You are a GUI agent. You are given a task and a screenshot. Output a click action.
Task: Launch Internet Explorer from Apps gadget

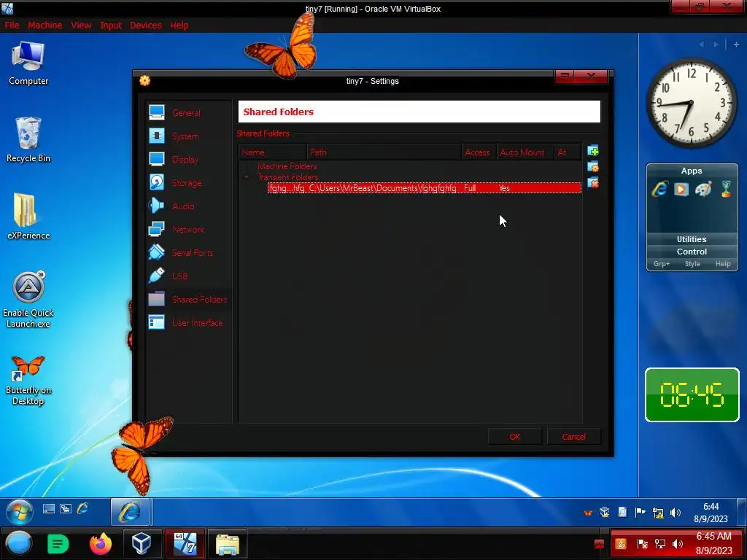pos(659,189)
